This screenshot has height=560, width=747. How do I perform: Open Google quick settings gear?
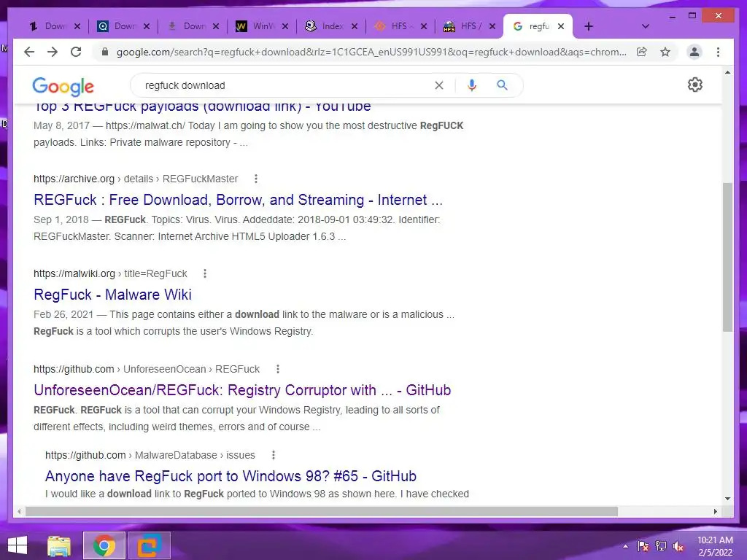tap(694, 85)
